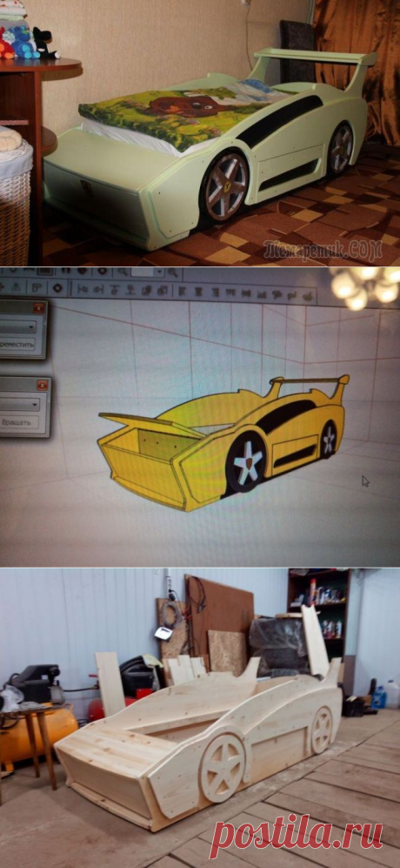
Task: Click magnifier icon left of the zoom field
Action: coord(123,273)
